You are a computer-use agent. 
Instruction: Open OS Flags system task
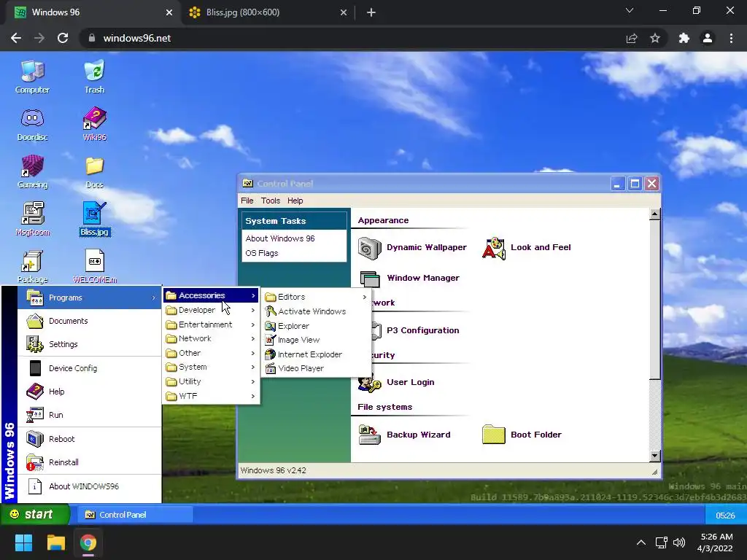tap(262, 253)
